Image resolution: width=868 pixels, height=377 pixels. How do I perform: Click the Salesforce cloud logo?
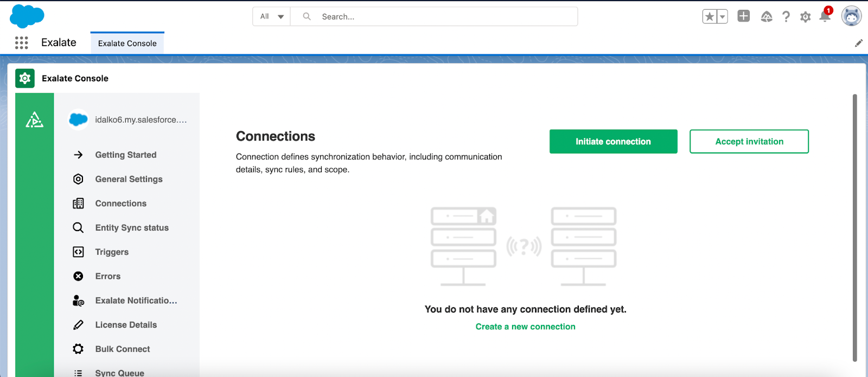pos(27,16)
